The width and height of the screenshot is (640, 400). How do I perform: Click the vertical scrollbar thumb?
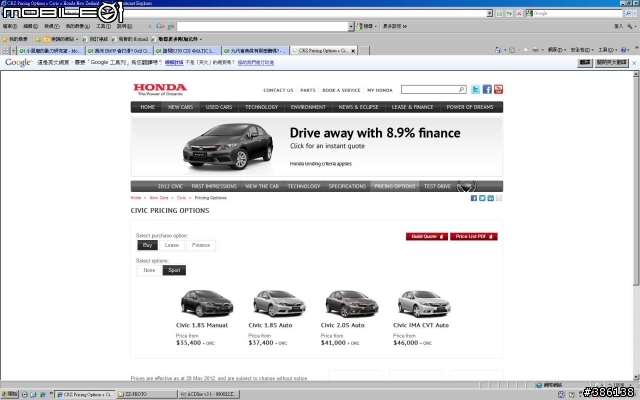click(636, 182)
